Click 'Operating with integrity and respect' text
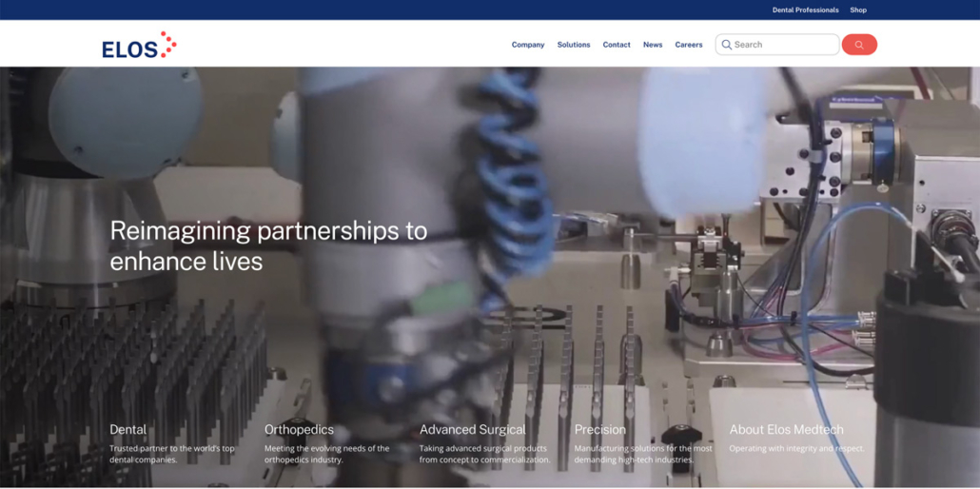The height and width of the screenshot is (489, 980). 796,448
